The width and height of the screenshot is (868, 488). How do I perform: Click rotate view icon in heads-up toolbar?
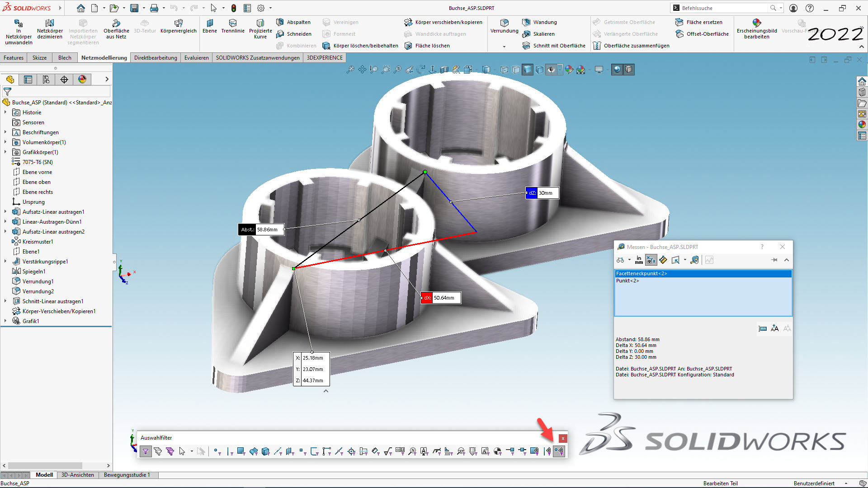pos(421,69)
